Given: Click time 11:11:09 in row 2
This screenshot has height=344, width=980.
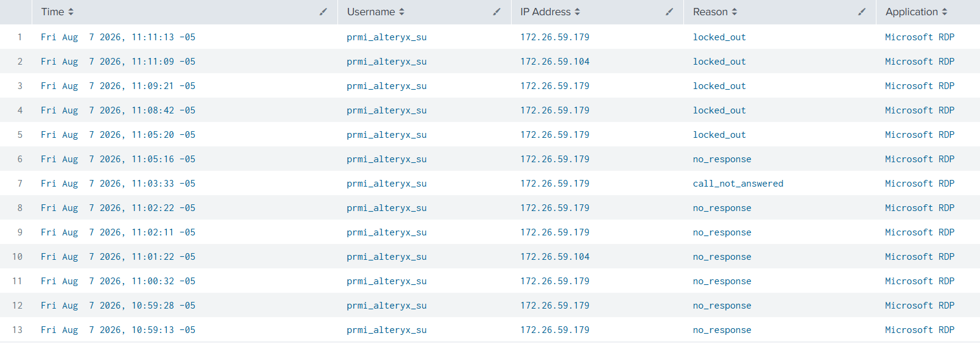Looking at the screenshot, I should point(118,62).
